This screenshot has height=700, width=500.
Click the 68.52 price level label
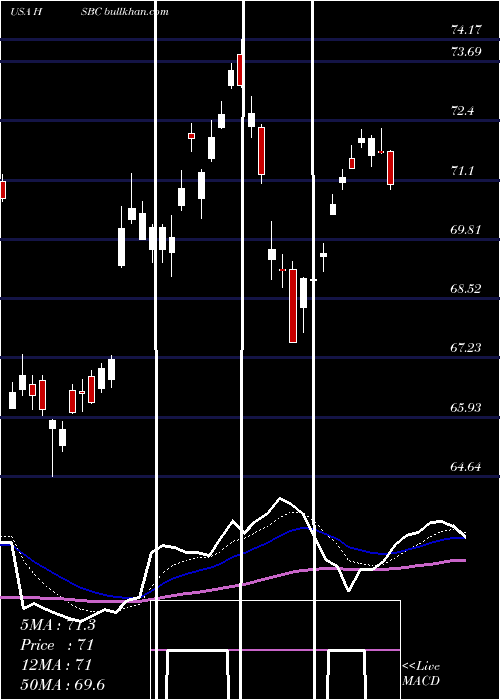[466, 289]
